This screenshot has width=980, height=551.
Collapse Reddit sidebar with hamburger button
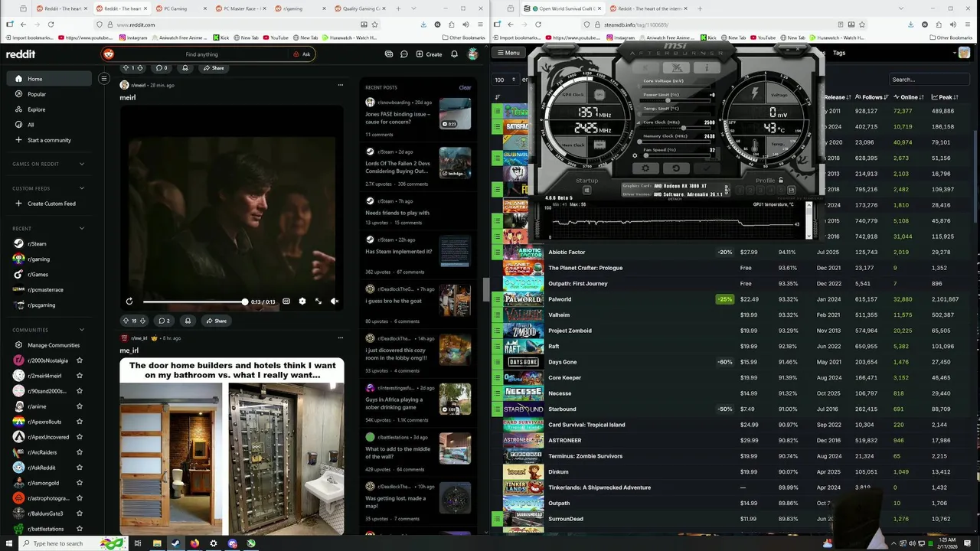(x=104, y=78)
